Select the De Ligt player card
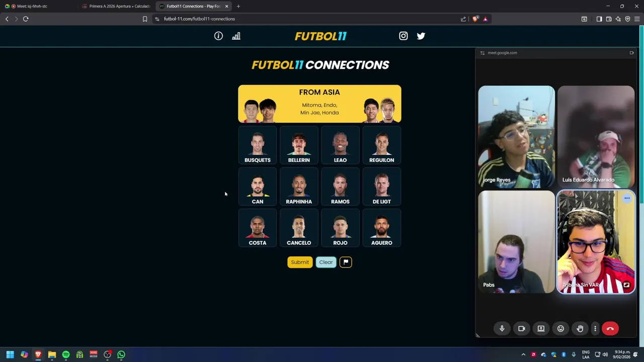Viewport: 644px width, 362px height. click(381, 187)
